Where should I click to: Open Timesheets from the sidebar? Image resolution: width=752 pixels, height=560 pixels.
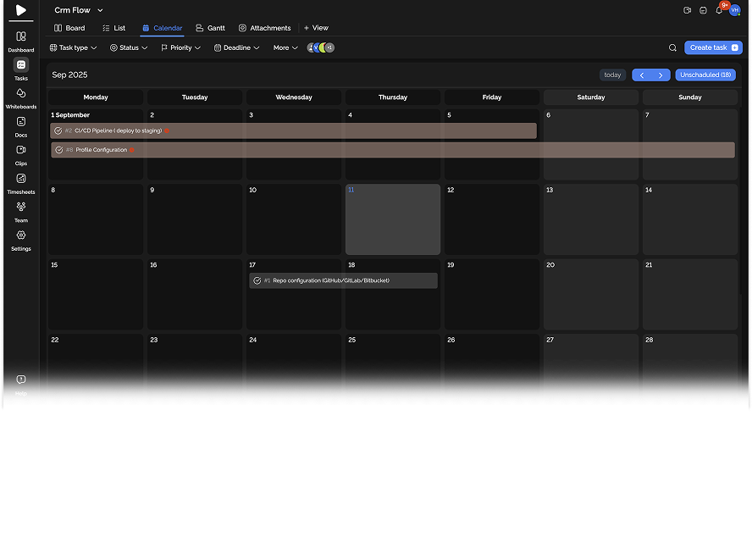tap(21, 180)
